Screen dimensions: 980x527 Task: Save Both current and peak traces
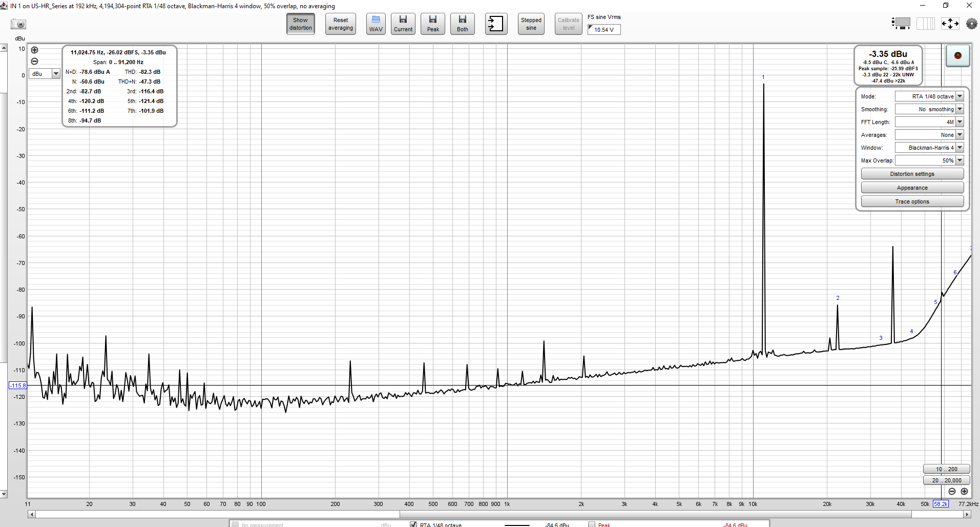coord(463,24)
